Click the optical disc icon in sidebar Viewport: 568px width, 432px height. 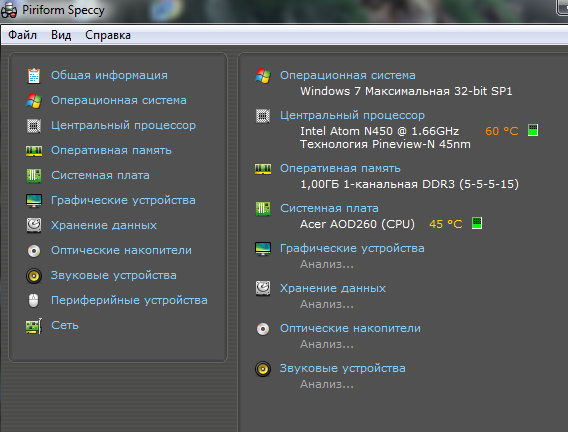click(x=34, y=251)
